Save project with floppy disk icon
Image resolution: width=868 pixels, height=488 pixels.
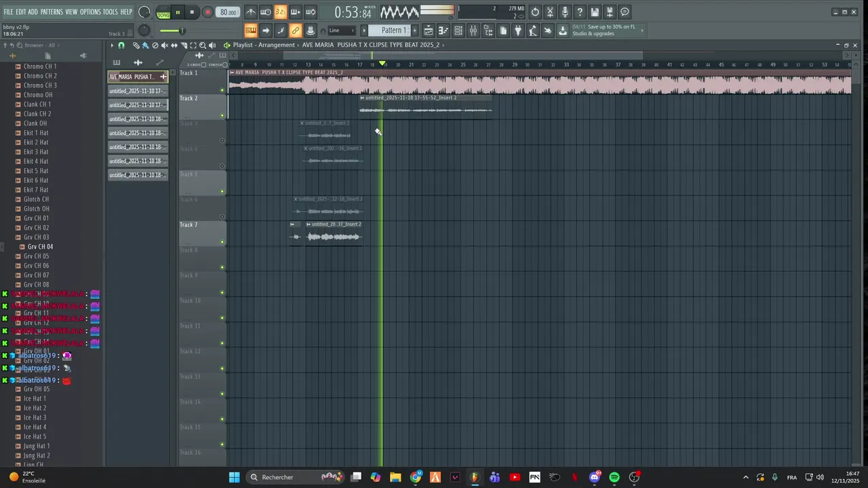[x=595, y=12]
